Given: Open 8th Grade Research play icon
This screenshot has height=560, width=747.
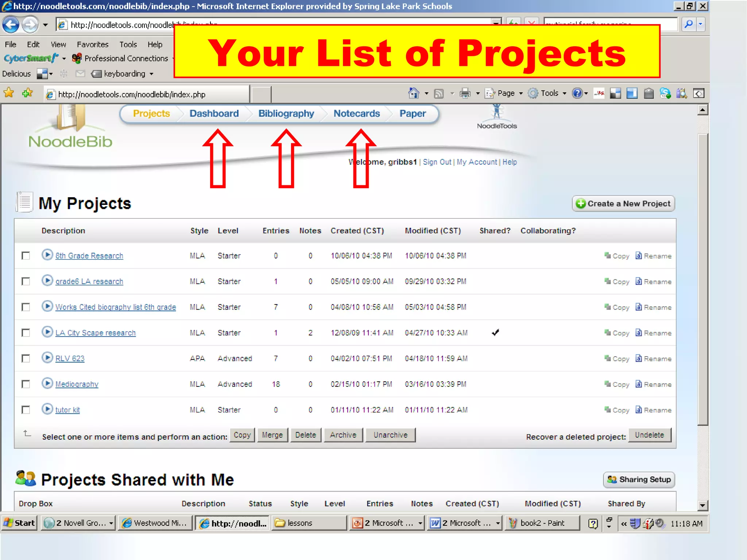Looking at the screenshot, I should click(x=47, y=254).
